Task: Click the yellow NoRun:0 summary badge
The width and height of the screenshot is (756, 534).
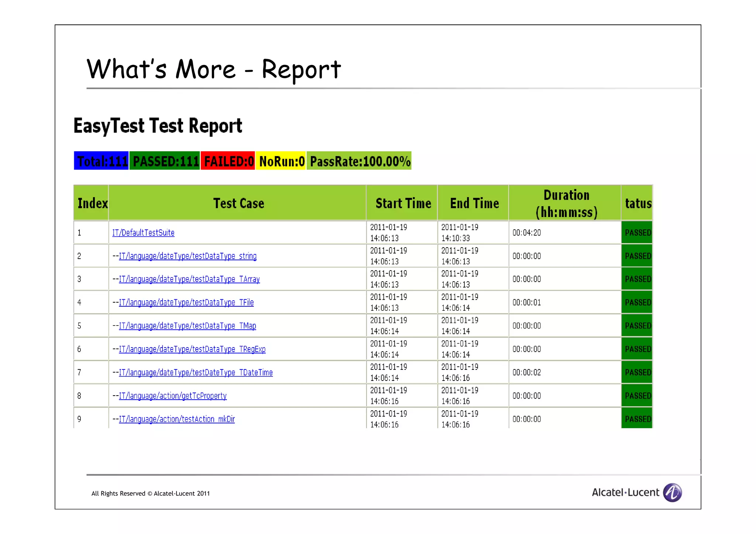Action: point(281,161)
